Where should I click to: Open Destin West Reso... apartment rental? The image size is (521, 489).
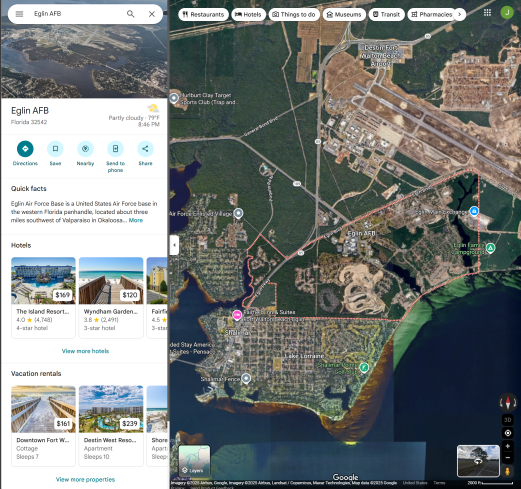(111, 426)
